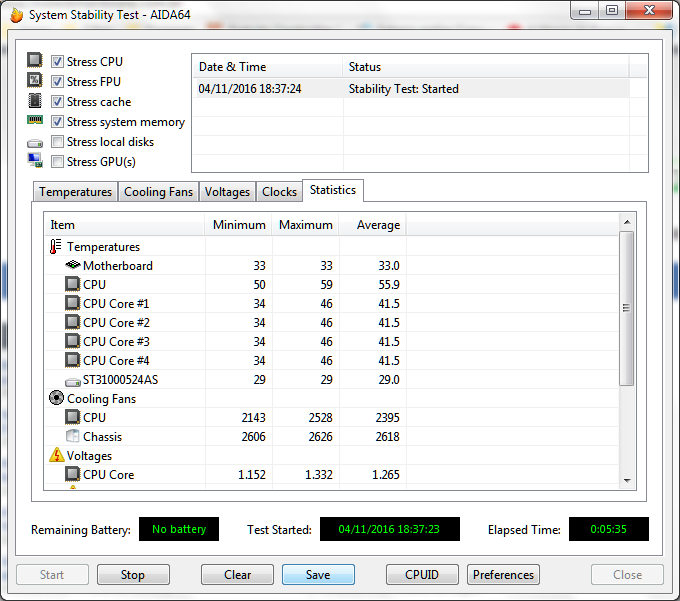Click the statistics list scroll up arrow
The image size is (680, 601).
pyautogui.click(x=627, y=222)
